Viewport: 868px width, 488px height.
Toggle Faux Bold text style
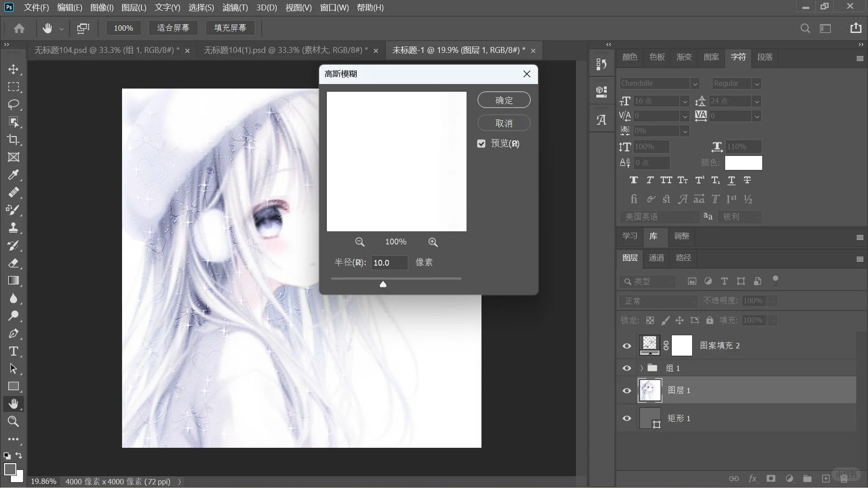click(634, 180)
